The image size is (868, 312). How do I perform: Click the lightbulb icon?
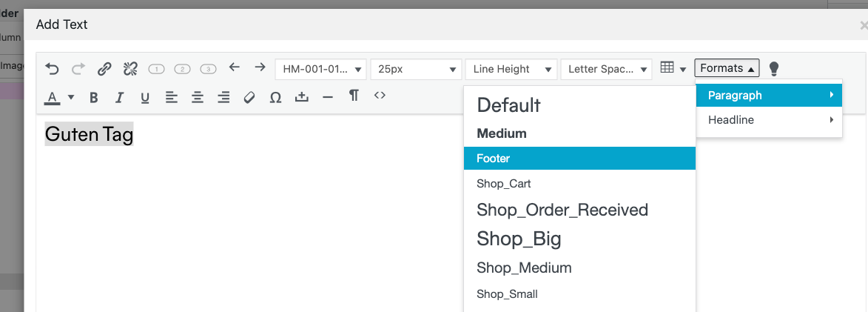click(774, 69)
